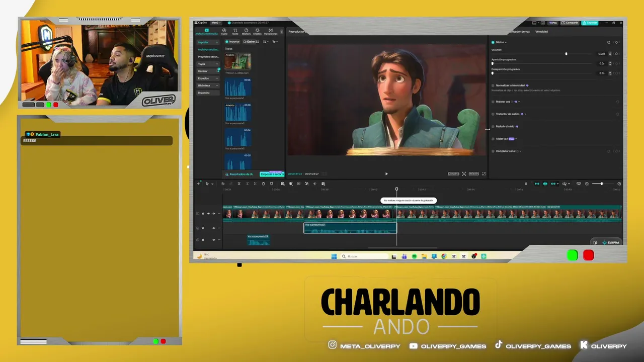Play the preview video

pyautogui.click(x=386, y=174)
